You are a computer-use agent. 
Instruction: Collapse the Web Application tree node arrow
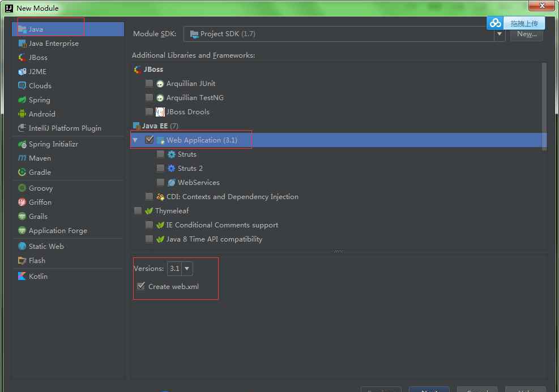coord(135,140)
